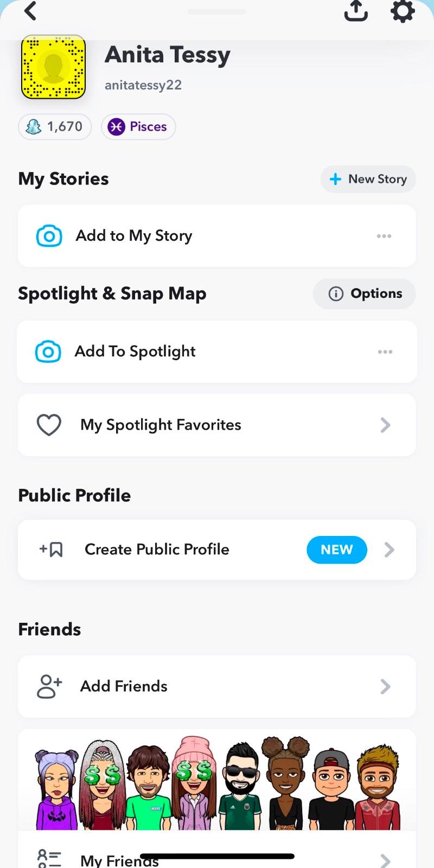This screenshot has height=868, width=434.
Task: Tap the Snap score 1,670 badge
Action: [x=55, y=126]
